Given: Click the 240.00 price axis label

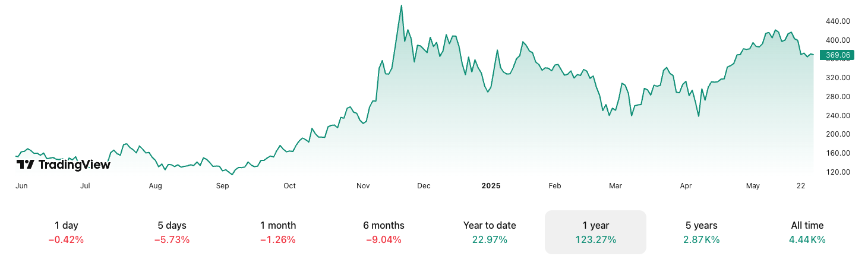Looking at the screenshot, I should (838, 116).
